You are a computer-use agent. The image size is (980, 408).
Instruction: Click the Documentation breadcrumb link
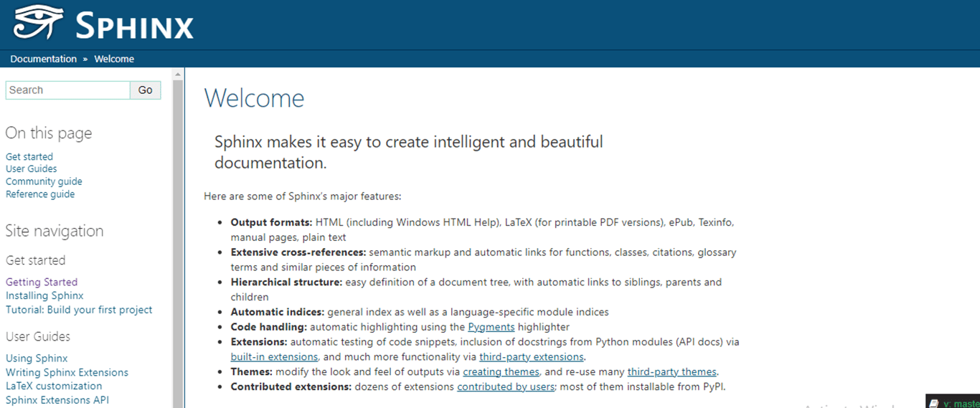(43, 59)
